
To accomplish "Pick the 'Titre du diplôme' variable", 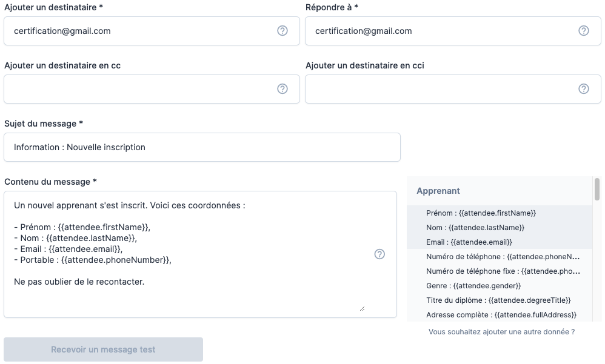I will point(498,300).
